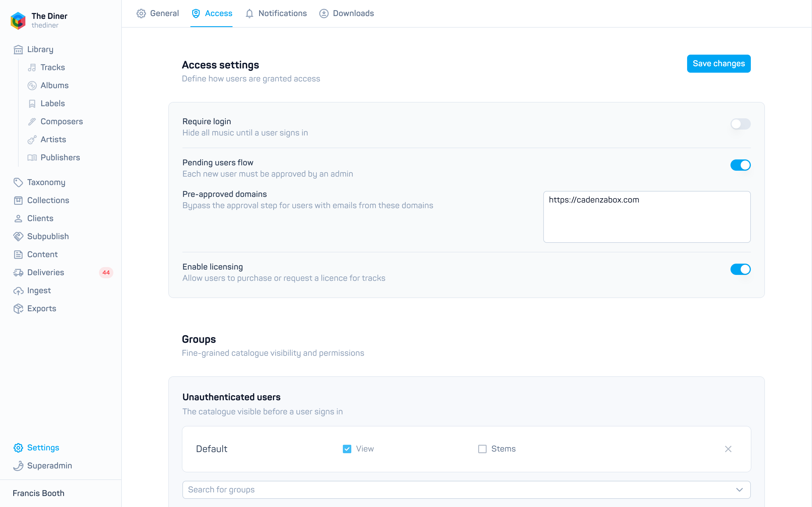Check the Stems checkbox

pos(482,449)
